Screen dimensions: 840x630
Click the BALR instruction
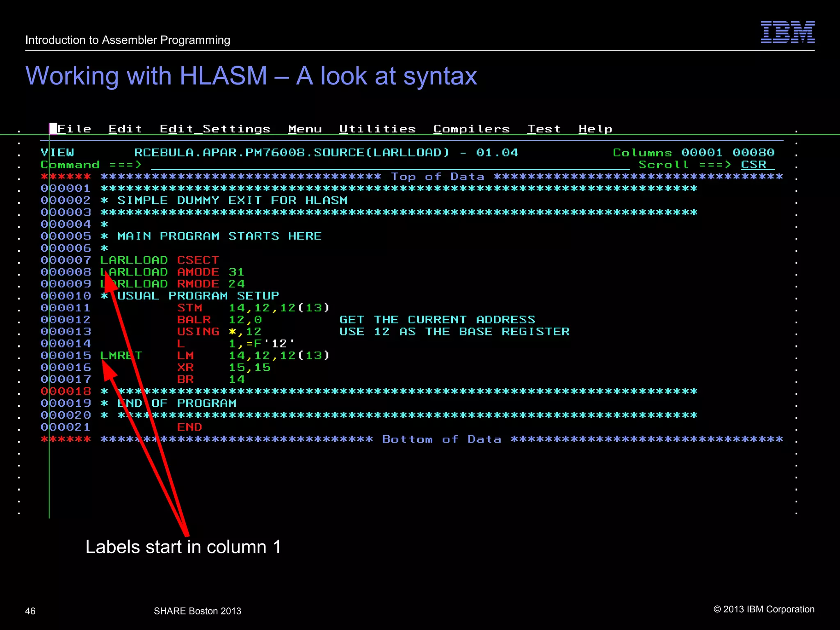(x=194, y=320)
